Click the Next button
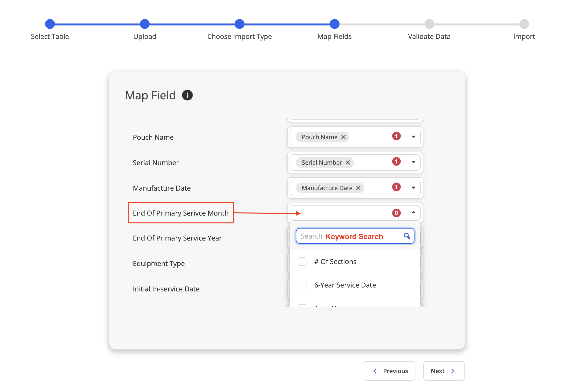 coord(444,371)
